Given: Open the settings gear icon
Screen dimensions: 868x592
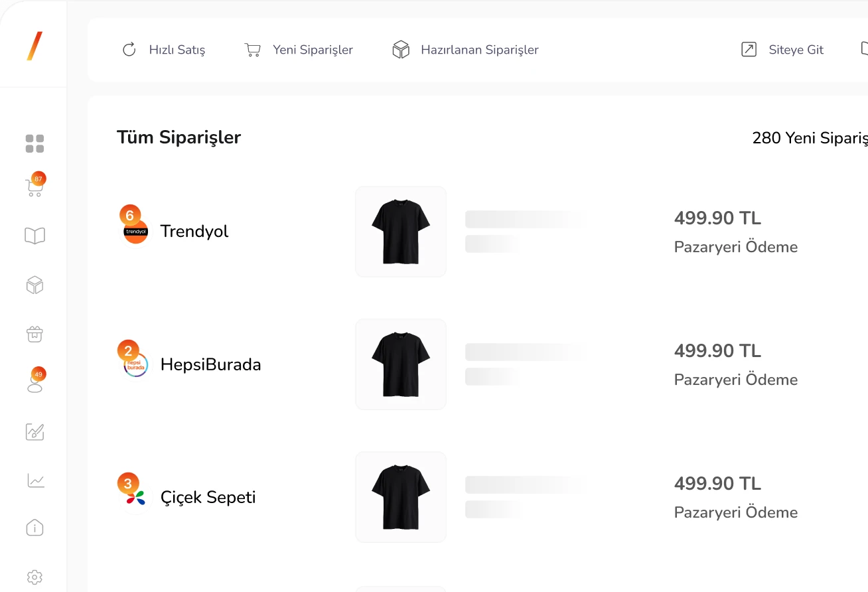Looking at the screenshot, I should [35, 577].
